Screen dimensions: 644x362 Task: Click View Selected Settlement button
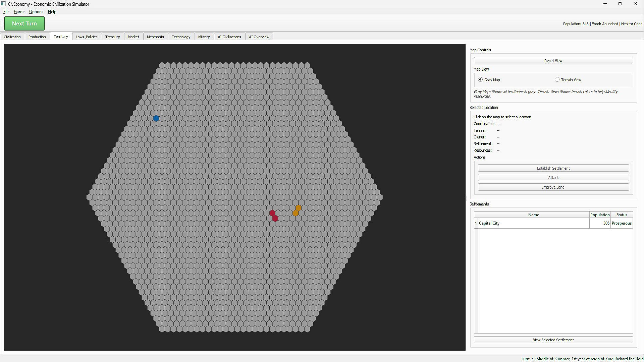(x=553, y=340)
